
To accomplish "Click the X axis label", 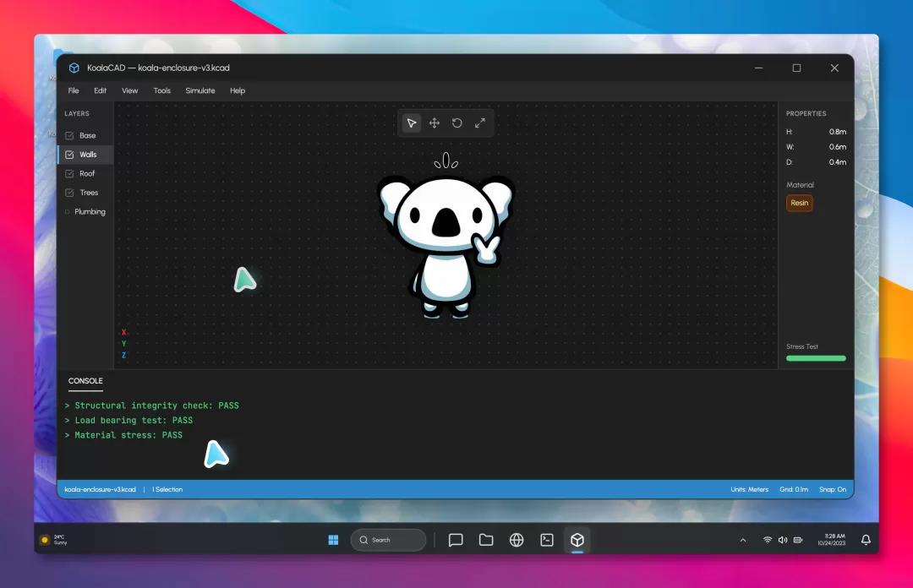I will click(123, 332).
